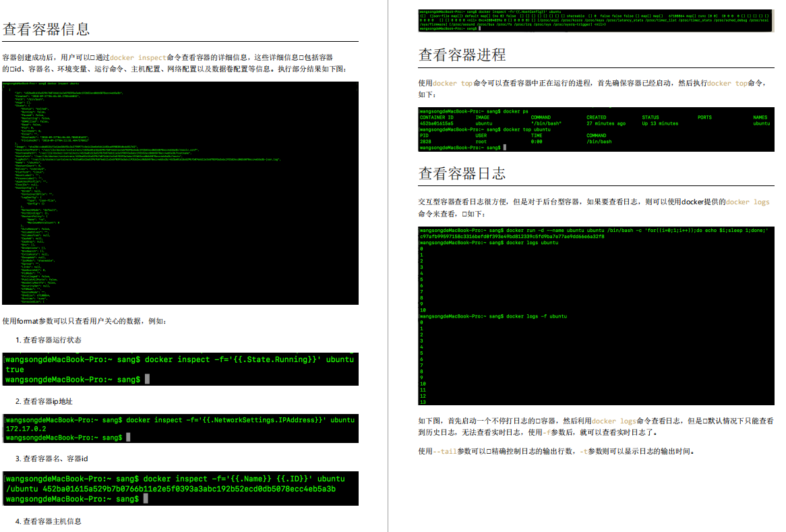This screenshot has height=532, width=786.
Task: Click the docker logs -f ubuntu command line
Action: [493, 316]
